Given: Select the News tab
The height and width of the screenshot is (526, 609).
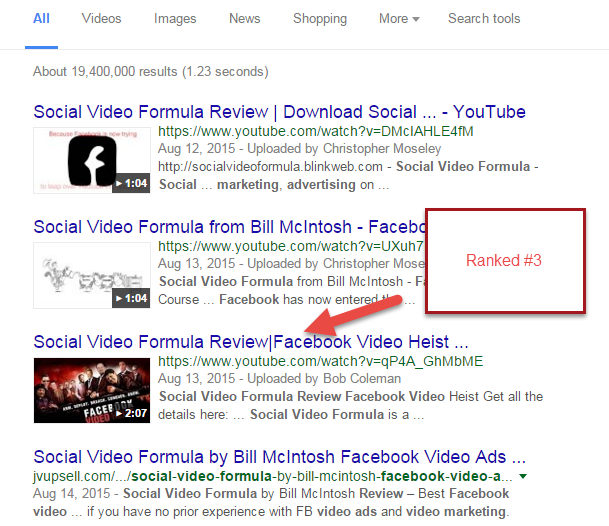Looking at the screenshot, I should 244,19.
